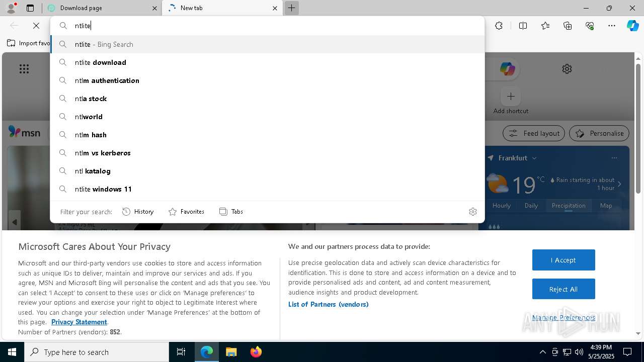Go back with the back arrow
Viewport: 644px width, 362px height.
pyautogui.click(x=14, y=26)
